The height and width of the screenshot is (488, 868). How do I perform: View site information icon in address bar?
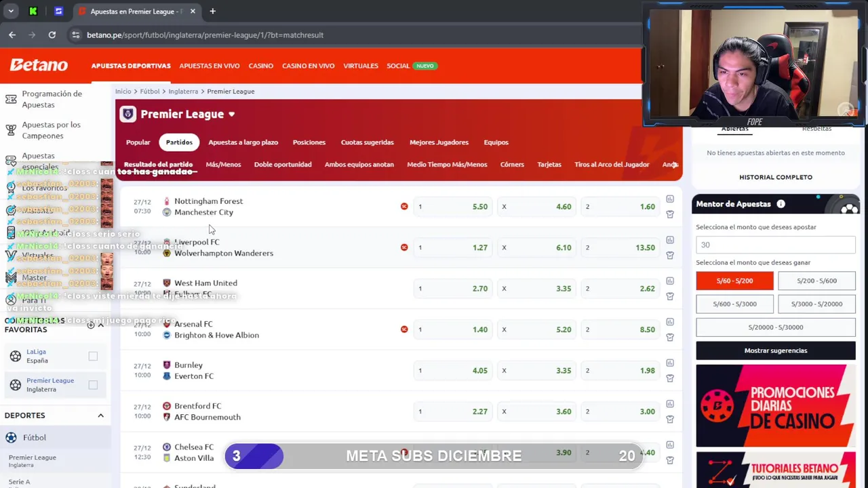click(76, 35)
